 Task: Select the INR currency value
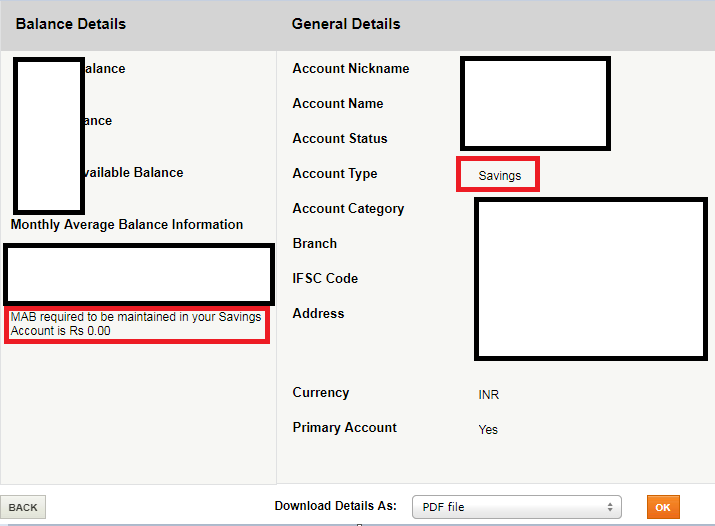pos(489,395)
